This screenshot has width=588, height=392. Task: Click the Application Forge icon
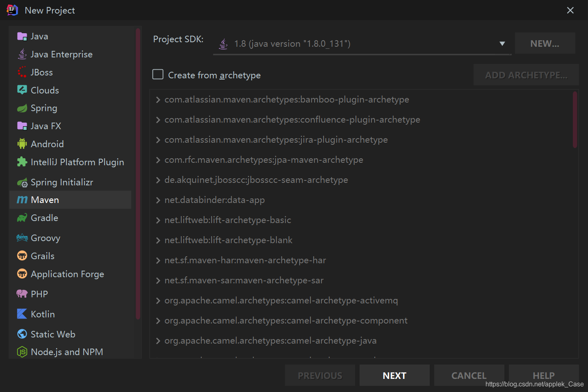[22, 274]
